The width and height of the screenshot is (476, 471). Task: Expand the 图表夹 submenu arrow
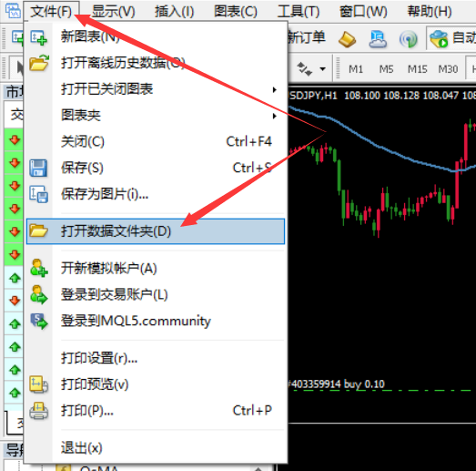pos(275,116)
